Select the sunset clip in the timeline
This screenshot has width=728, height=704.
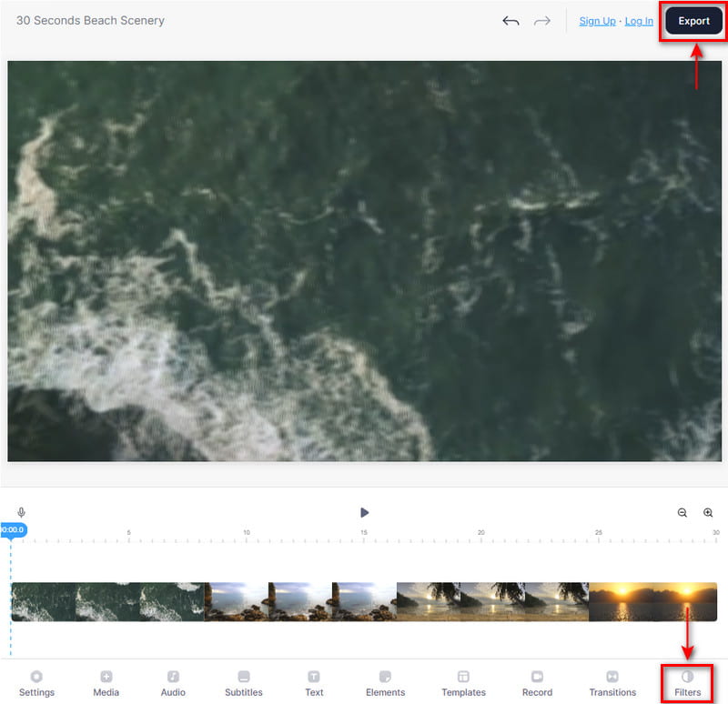(x=653, y=601)
